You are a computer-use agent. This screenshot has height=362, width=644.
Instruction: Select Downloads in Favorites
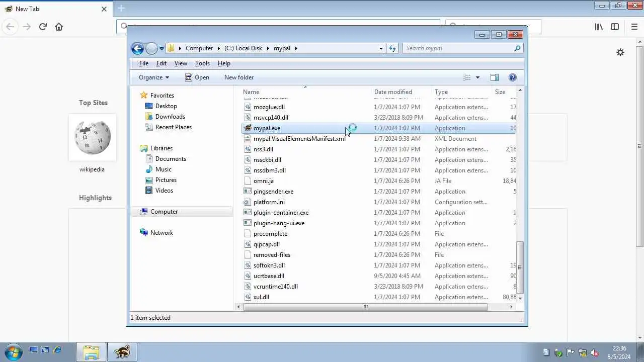point(170,117)
